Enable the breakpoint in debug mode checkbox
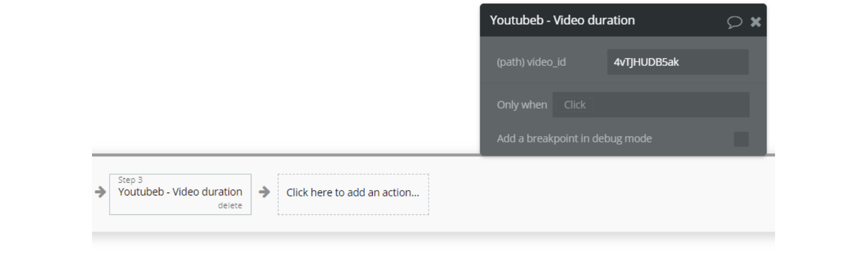This screenshot has height=260, width=868. [741, 139]
